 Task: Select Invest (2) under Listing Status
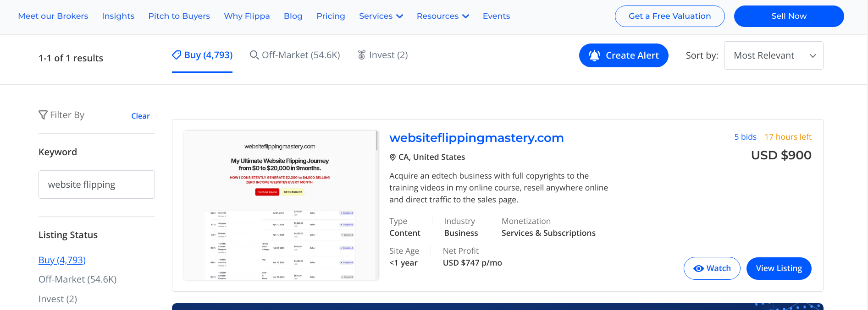[x=58, y=299]
